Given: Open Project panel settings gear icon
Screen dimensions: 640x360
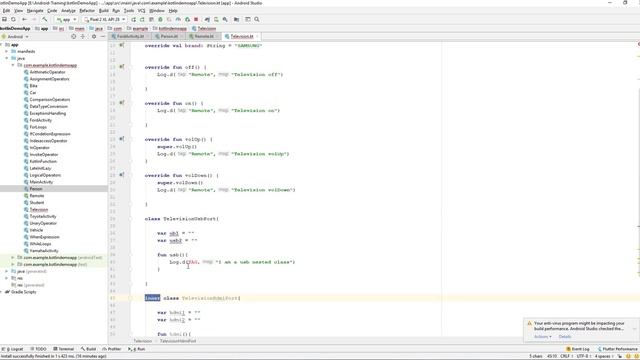Looking at the screenshot, I should point(94,36).
